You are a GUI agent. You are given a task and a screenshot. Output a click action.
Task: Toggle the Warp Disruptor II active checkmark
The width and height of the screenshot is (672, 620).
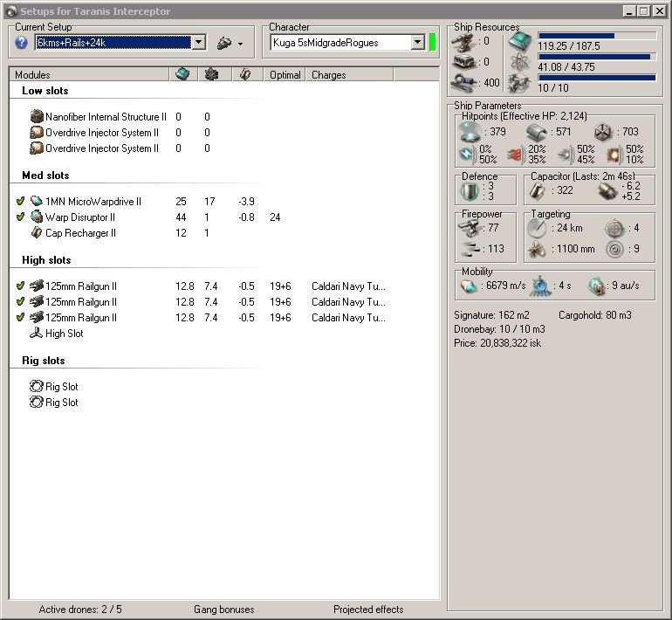(20, 217)
